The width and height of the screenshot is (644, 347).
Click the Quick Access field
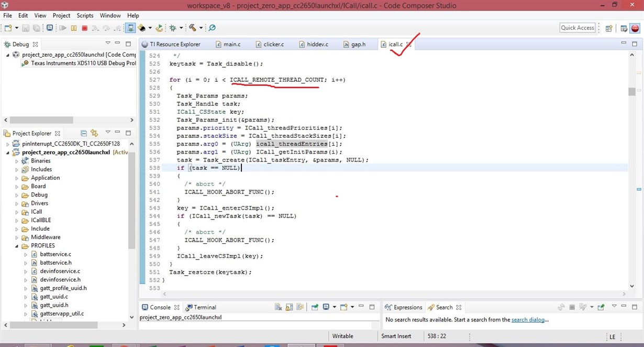578,28
